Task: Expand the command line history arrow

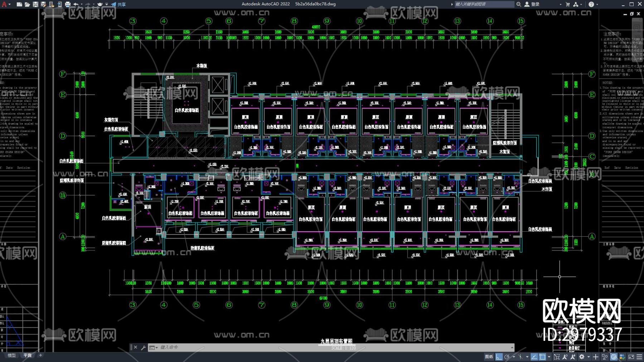Action: pos(512,347)
